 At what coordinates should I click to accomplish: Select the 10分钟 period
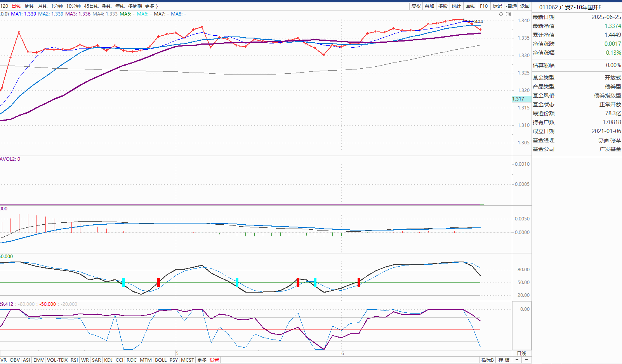[73, 6]
